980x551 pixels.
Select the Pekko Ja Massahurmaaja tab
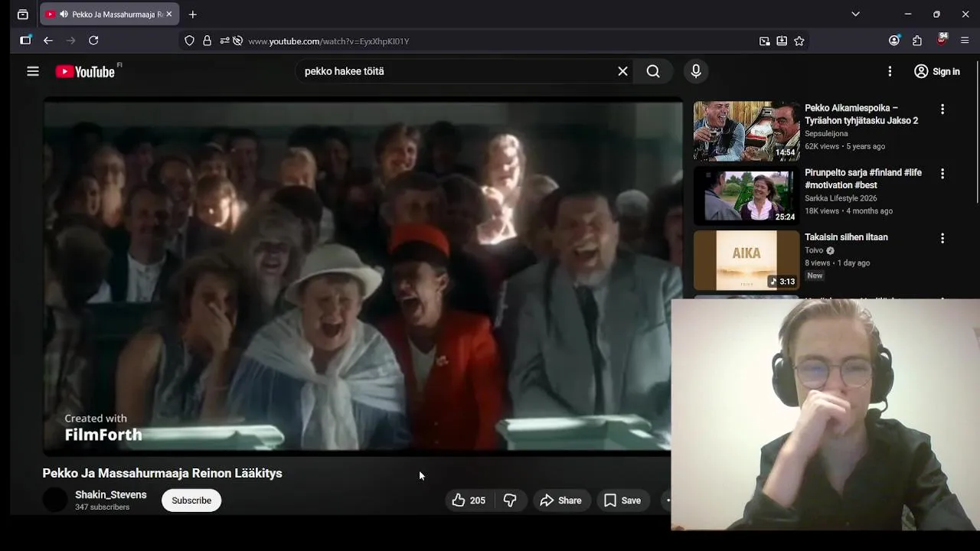[109, 15]
